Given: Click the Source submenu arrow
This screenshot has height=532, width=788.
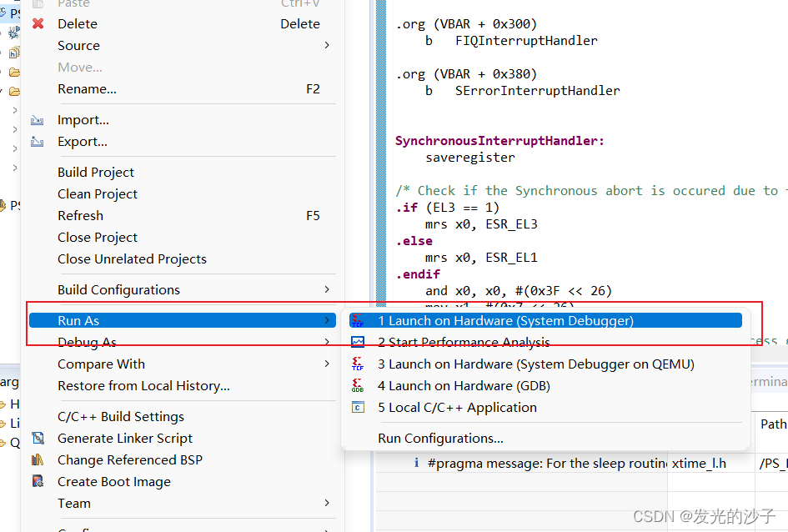Looking at the screenshot, I should pos(327,45).
